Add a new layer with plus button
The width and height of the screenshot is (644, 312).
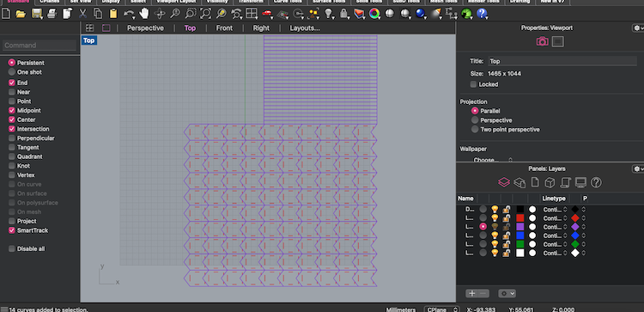click(x=472, y=293)
